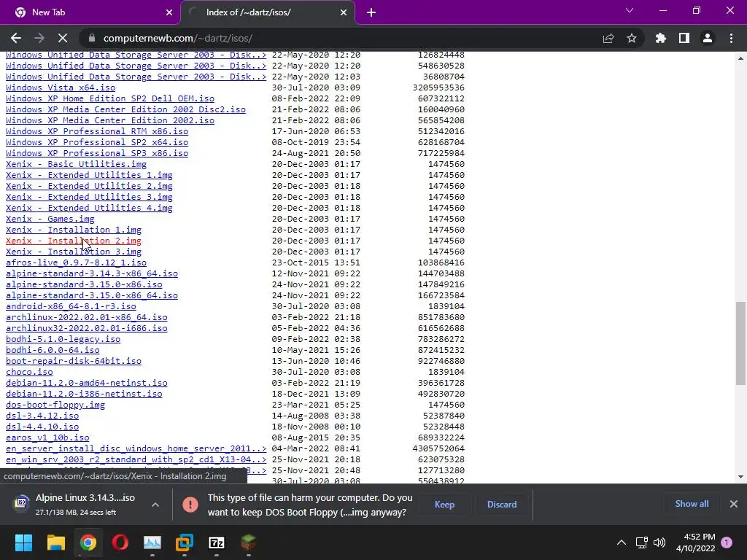Toggle the browser side panel

[684, 38]
